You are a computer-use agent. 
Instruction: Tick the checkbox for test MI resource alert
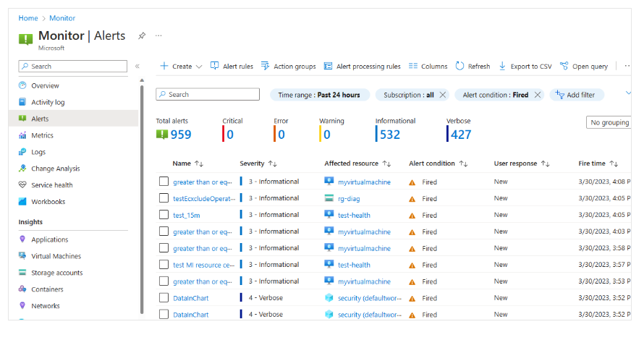click(x=164, y=265)
